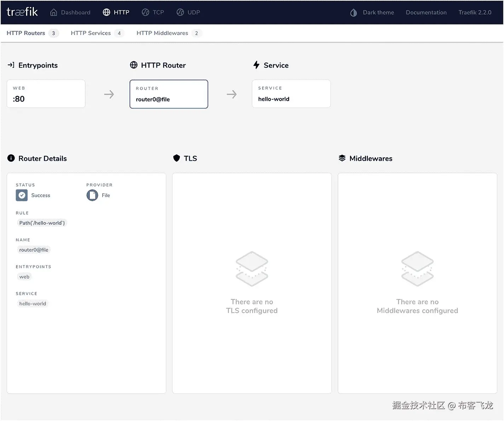The height and width of the screenshot is (421, 504).
Task: Click the Middlewares layers icon
Action: tap(342, 158)
